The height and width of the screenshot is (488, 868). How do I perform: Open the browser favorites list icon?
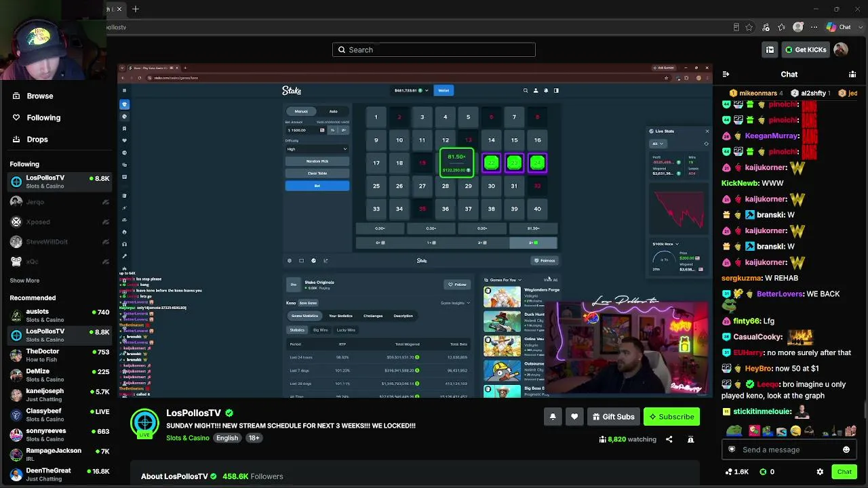pos(782,27)
